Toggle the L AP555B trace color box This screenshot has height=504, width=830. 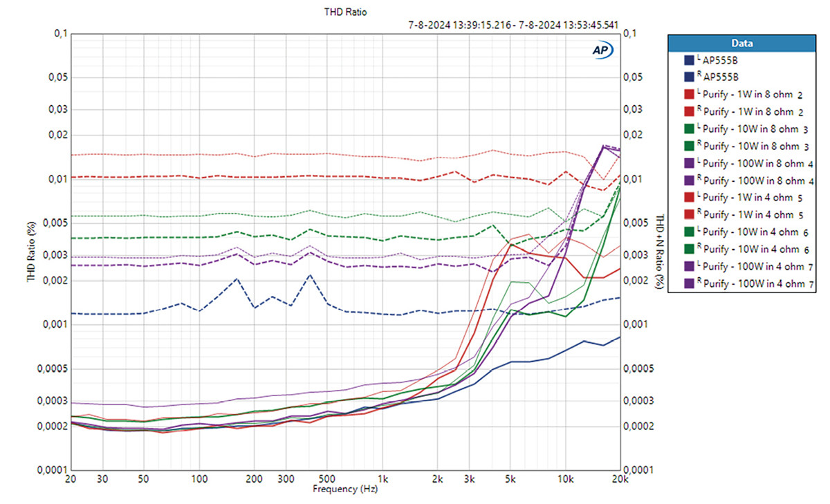coord(688,61)
